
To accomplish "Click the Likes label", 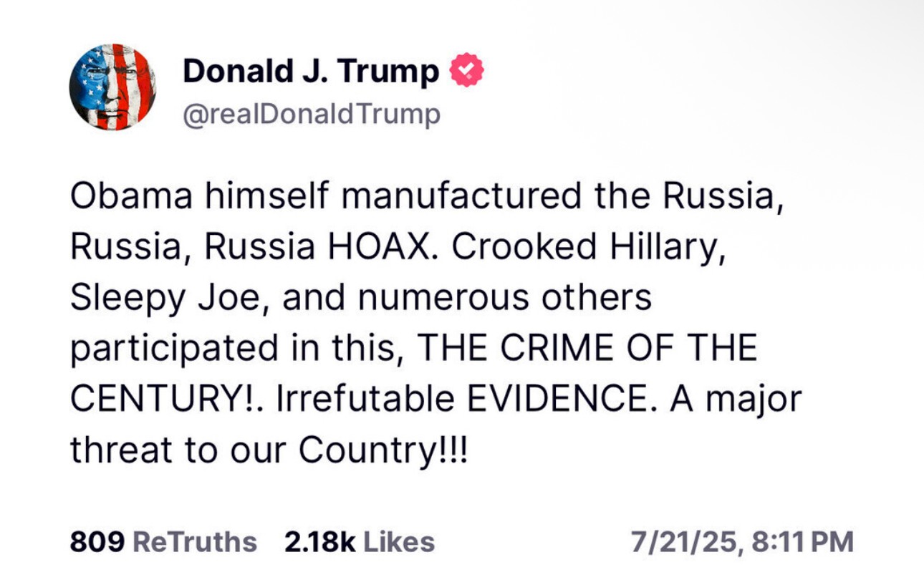I will tap(399, 542).
